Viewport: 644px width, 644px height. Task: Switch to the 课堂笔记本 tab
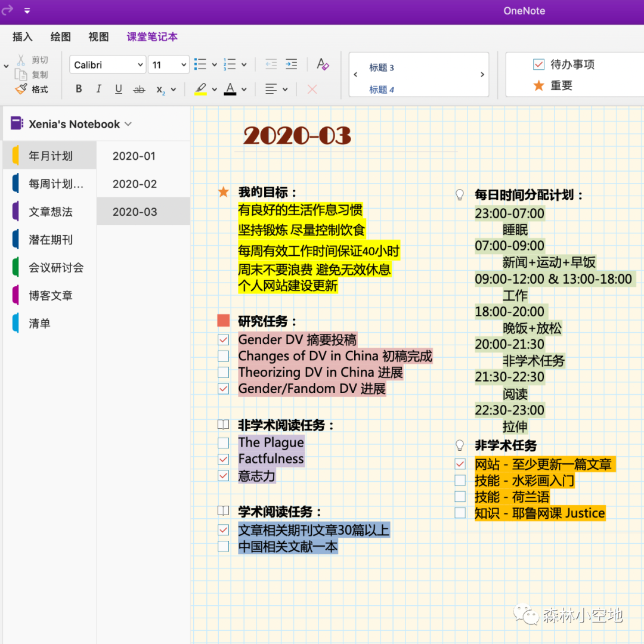(x=152, y=37)
